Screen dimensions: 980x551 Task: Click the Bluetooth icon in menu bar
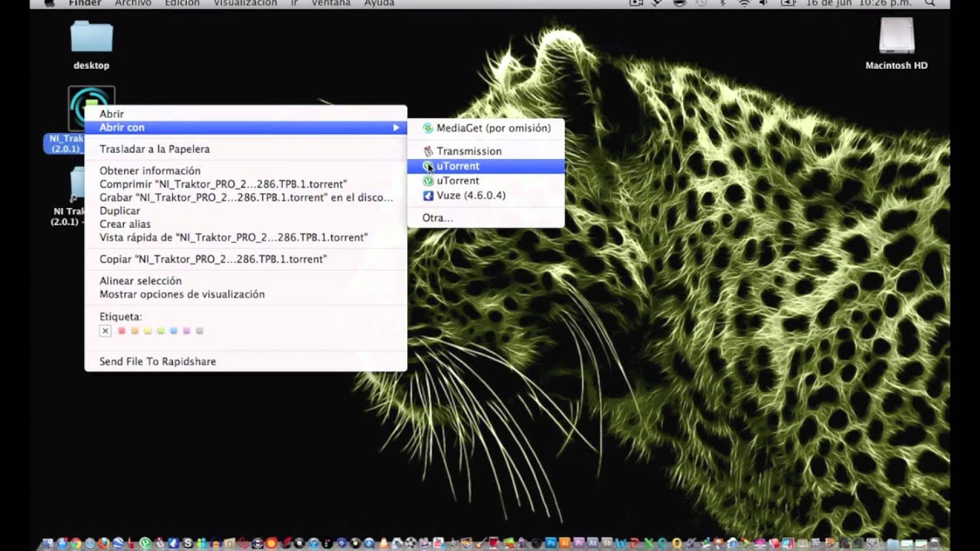(x=723, y=3)
